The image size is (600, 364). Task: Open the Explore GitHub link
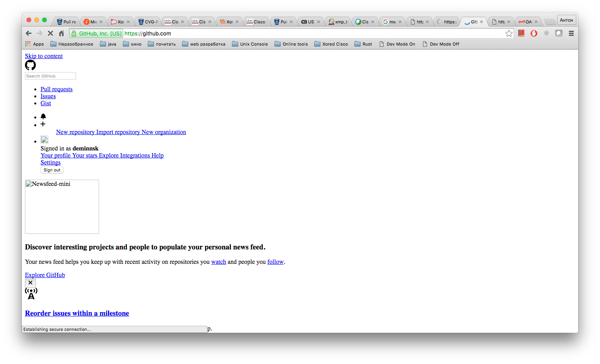pos(45,275)
